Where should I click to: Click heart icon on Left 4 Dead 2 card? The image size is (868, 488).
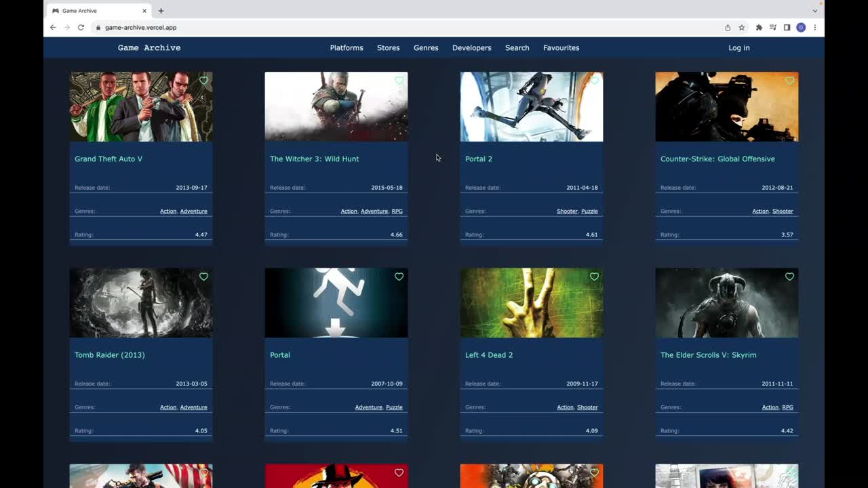pos(594,277)
